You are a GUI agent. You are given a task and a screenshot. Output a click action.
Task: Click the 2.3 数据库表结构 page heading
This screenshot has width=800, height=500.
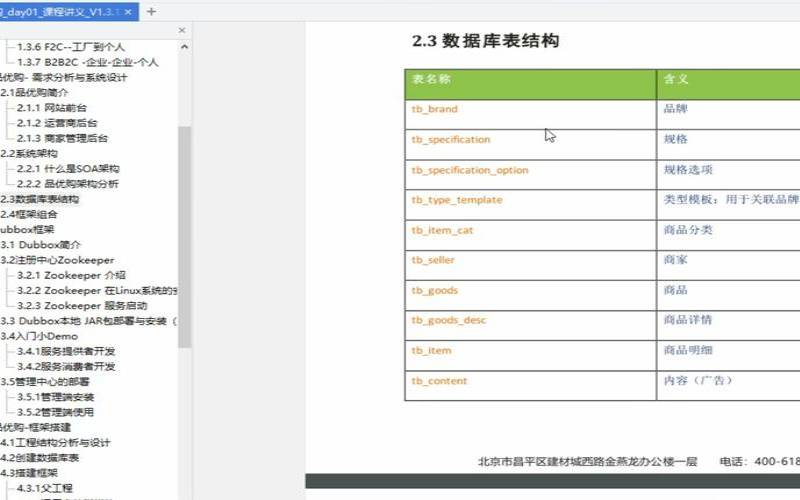point(485,40)
